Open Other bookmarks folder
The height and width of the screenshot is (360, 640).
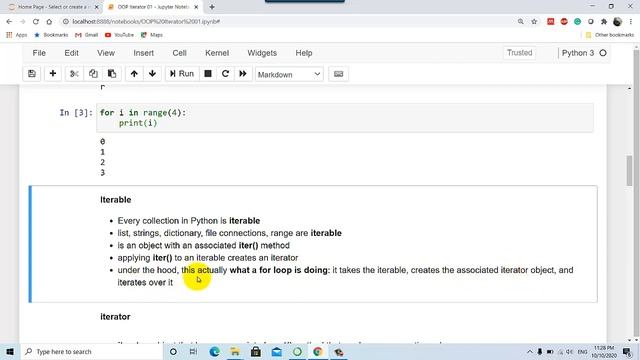[x=610, y=35]
